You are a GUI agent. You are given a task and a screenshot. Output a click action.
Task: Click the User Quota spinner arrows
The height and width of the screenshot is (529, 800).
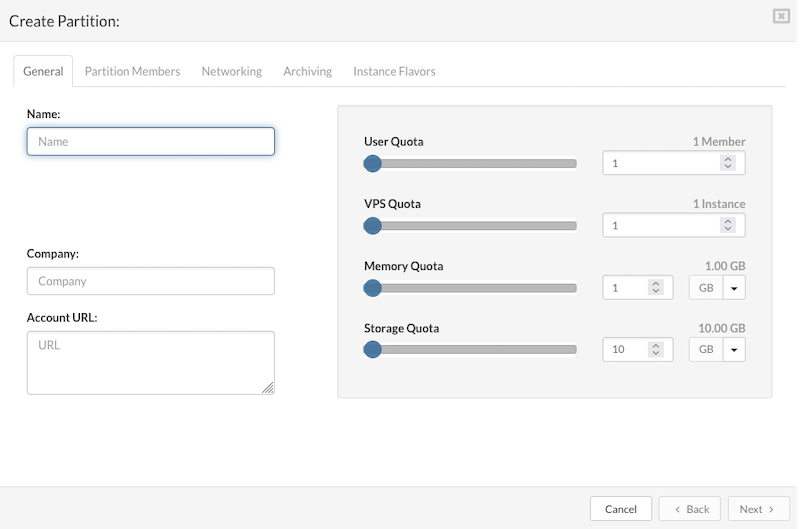[728, 163]
